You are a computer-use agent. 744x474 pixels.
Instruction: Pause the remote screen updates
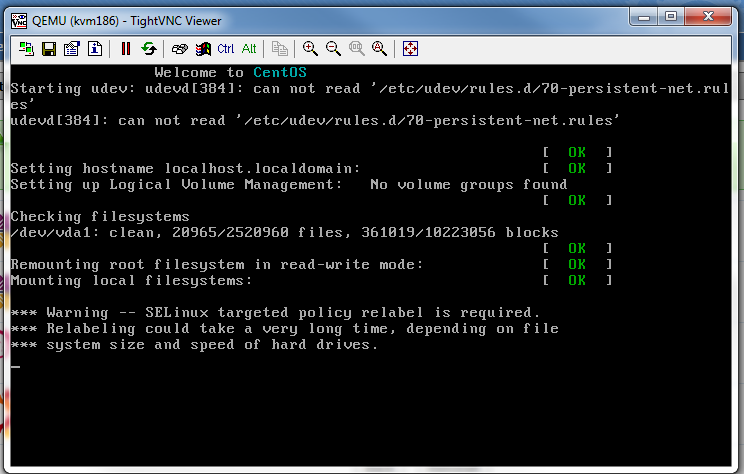(126, 48)
